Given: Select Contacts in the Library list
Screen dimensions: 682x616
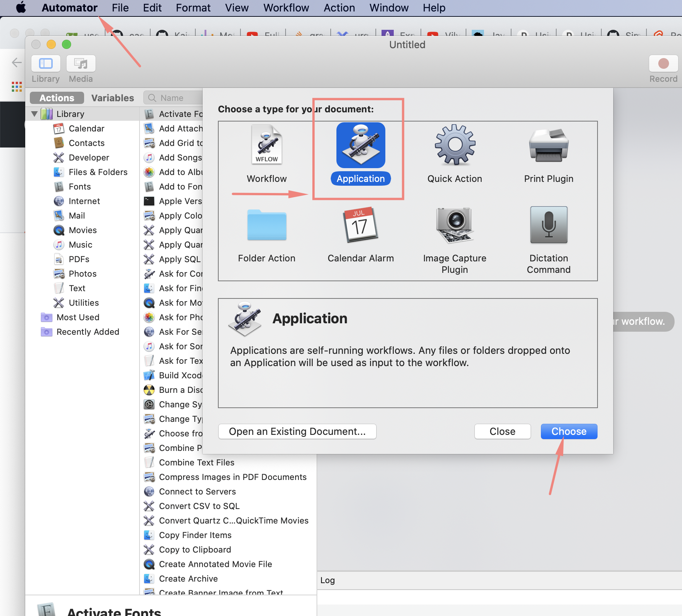Looking at the screenshot, I should pos(86,143).
